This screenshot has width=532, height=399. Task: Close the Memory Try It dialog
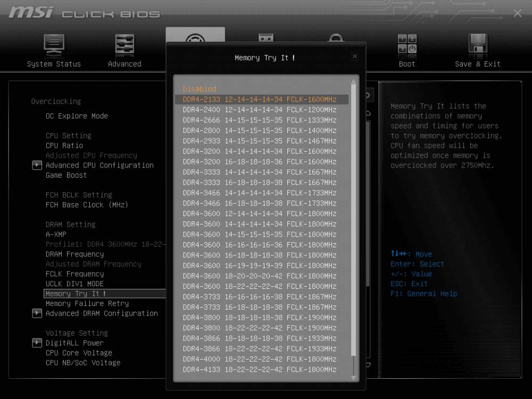tap(354, 56)
